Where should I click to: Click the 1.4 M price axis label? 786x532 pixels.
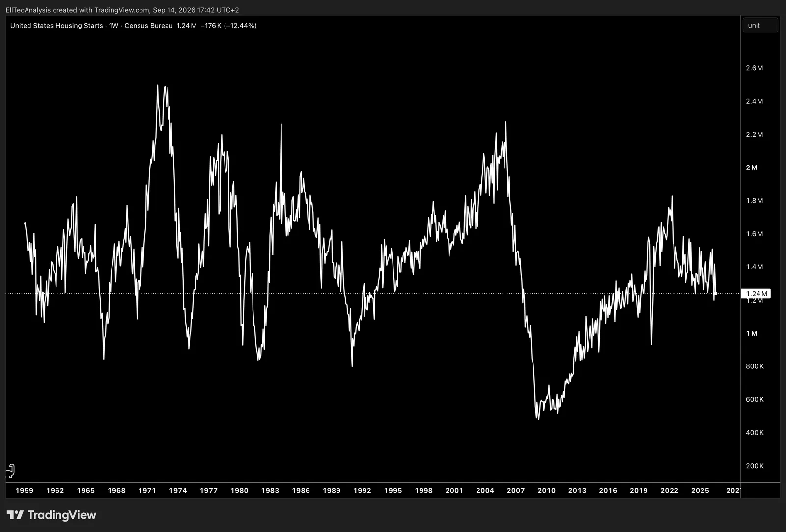(755, 267)
